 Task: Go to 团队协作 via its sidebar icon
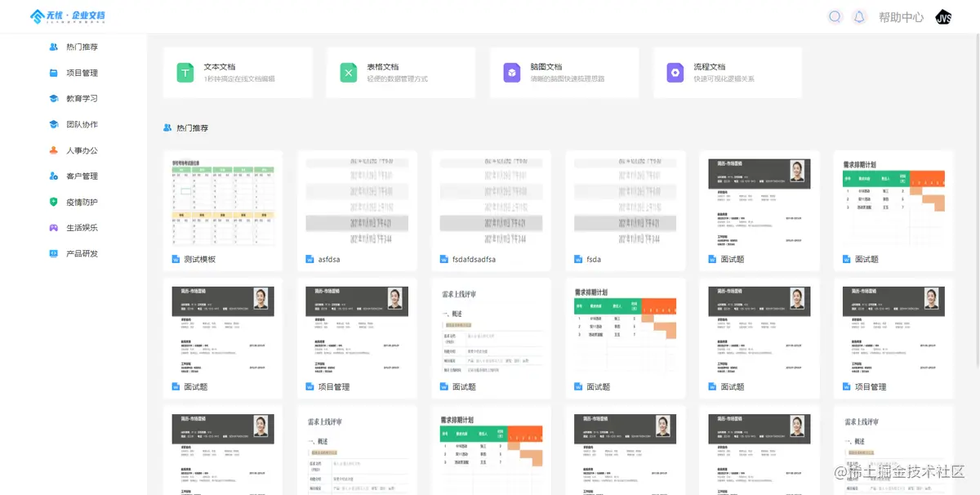(x=54, y=125)
